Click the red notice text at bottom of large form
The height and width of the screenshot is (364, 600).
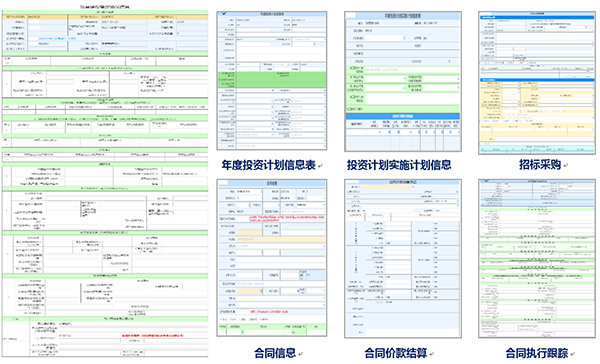[153, 336]
